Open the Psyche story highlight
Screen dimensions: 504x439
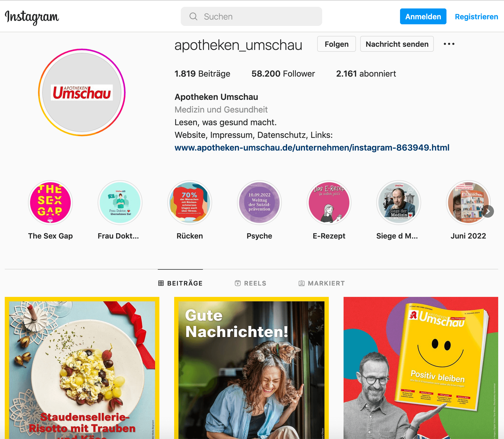[259, 203]
